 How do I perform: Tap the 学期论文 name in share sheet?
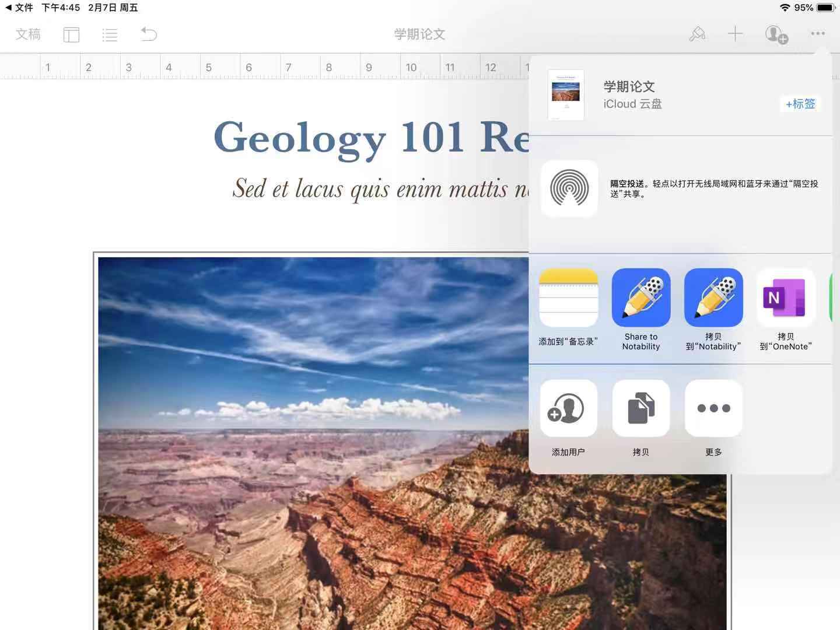629,87
